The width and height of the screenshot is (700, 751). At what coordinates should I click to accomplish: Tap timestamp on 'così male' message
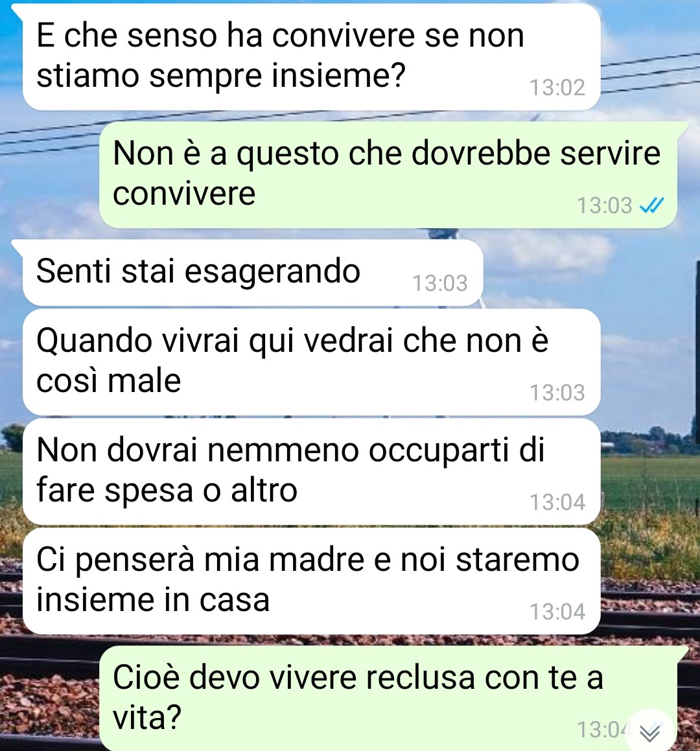pos(557,393)
